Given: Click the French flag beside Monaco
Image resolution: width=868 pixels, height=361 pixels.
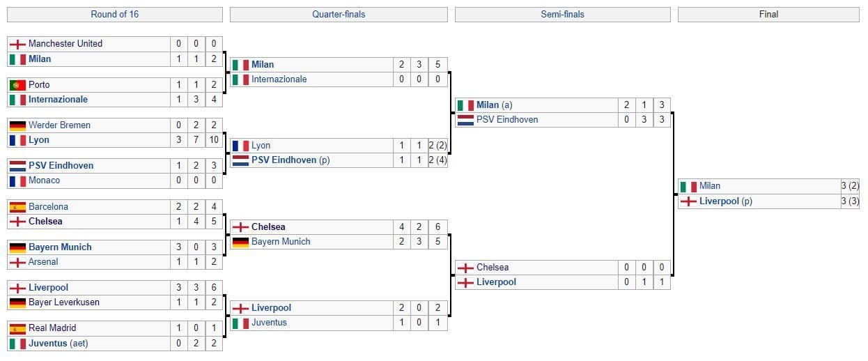Looking at the screenshot, I should click(17, 180).
